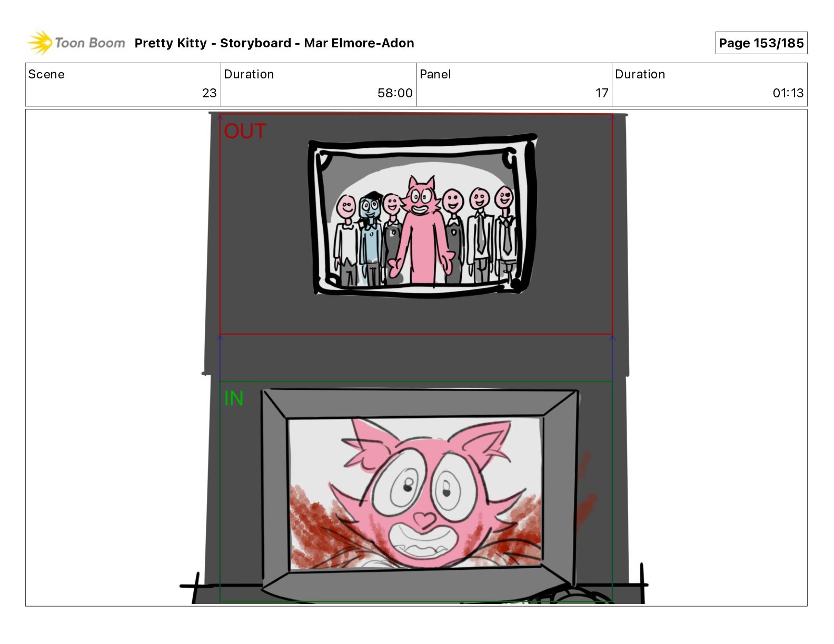
Task: Click the pink cat in the group photo
Action: click(x=422, y=230)
